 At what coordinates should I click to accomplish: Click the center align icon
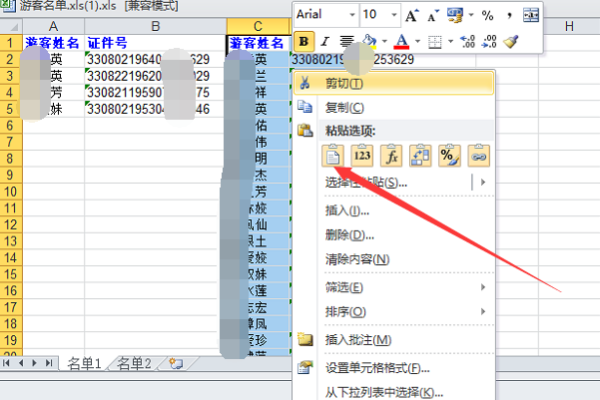pyautogui.click(x=347, y=41)
